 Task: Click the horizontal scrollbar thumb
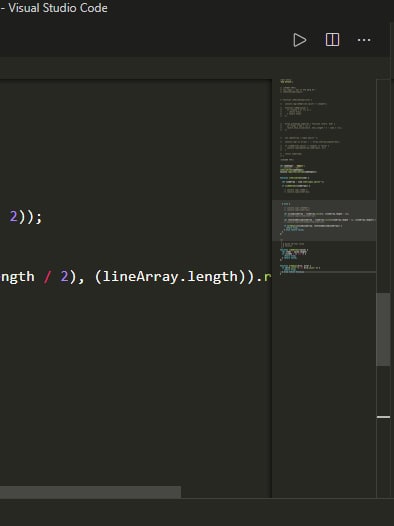[91, 492]
